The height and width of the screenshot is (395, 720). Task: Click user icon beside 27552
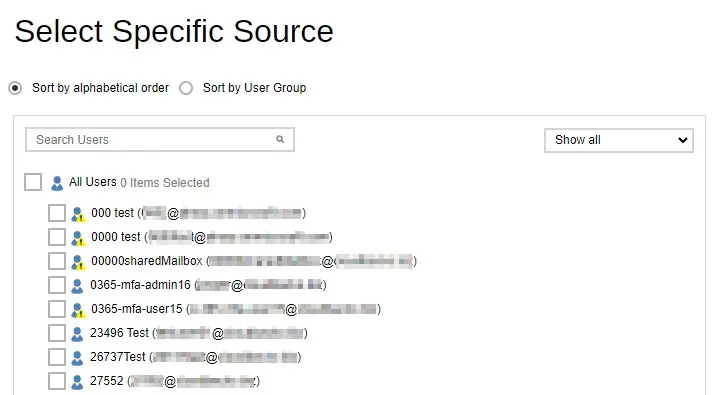[77, 382]
